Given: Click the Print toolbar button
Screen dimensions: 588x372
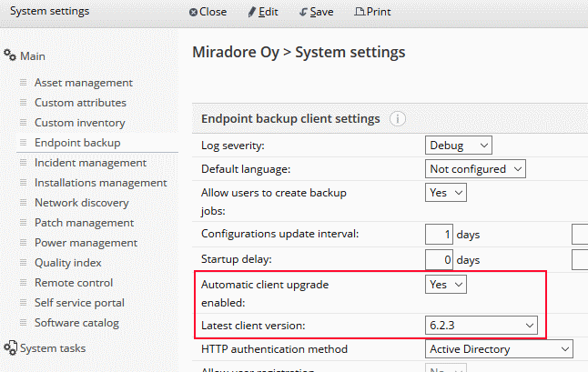Looking at the screenshot, I should coord(372,12).
